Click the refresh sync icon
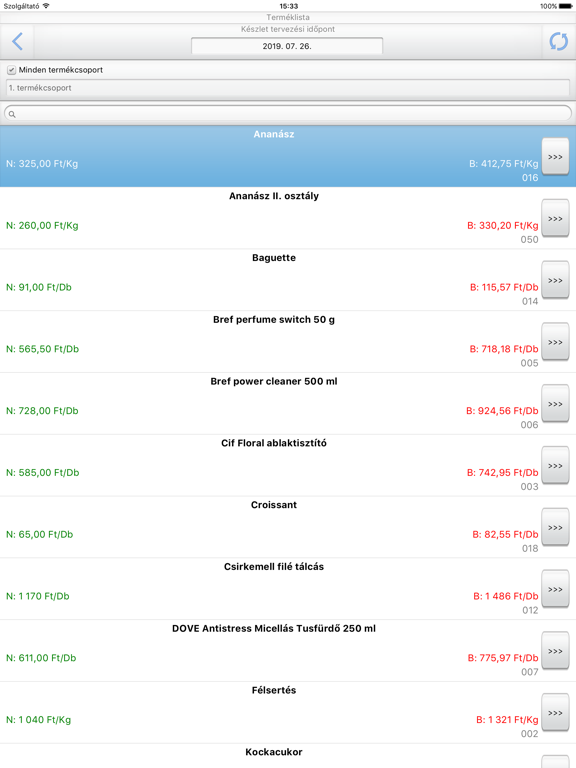The image size is (576, 768). coord(558,42)
